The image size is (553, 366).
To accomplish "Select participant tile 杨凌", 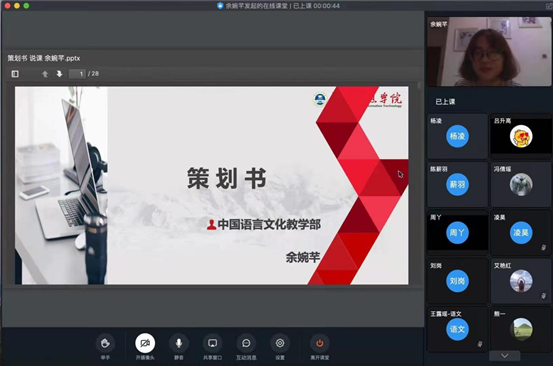I will click(x=457, y=136).
